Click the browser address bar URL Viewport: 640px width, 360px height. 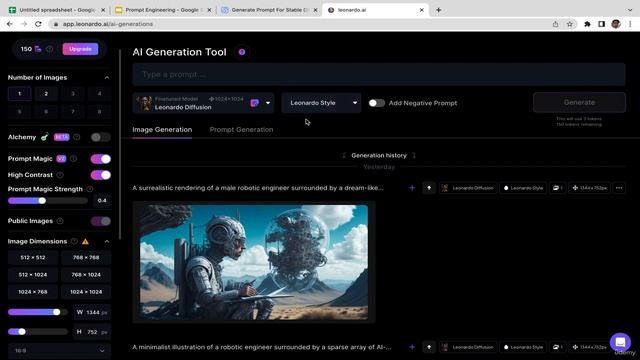pos(108,24)
